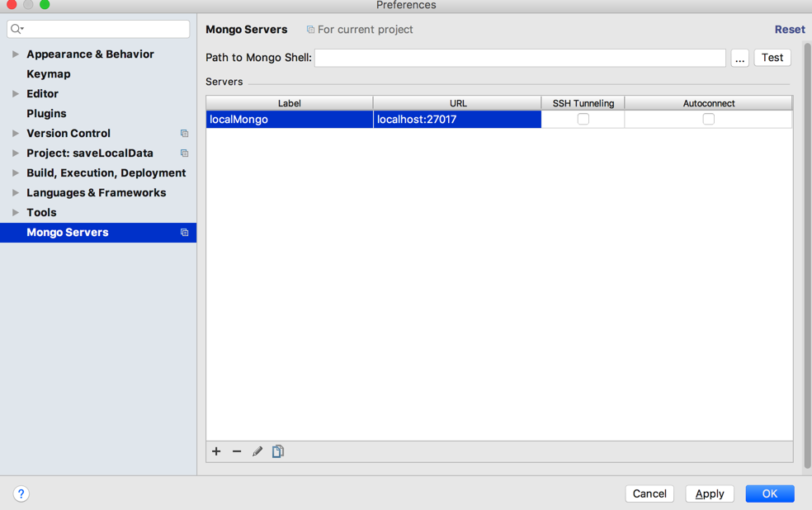Image resolution: width=812 pixels, height=510 pixels.
Task: Browse for Mongo Shell path with ellipsis button
Action: click(x=740, y=58)
